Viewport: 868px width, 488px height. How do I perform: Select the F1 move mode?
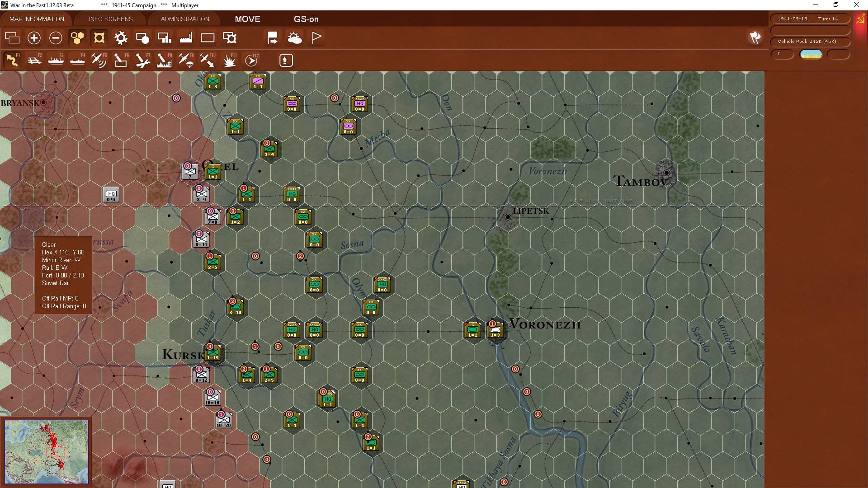click(12, 60)
